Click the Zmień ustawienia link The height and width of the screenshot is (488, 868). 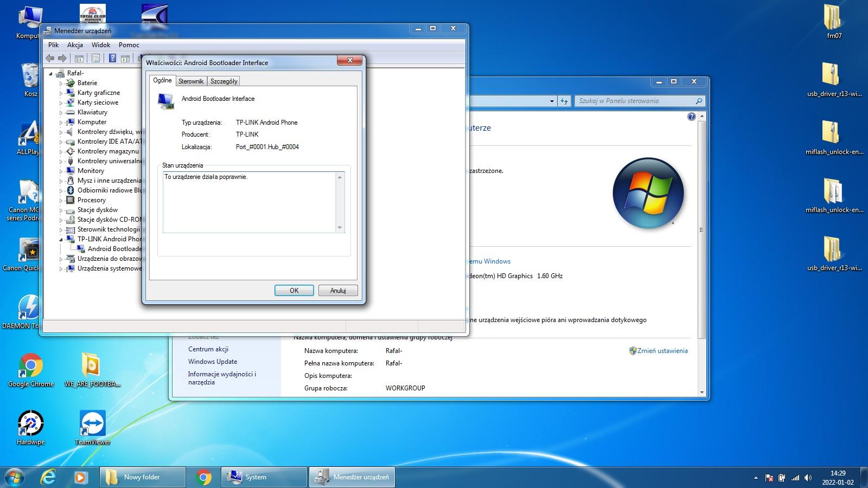click(662, 351)
